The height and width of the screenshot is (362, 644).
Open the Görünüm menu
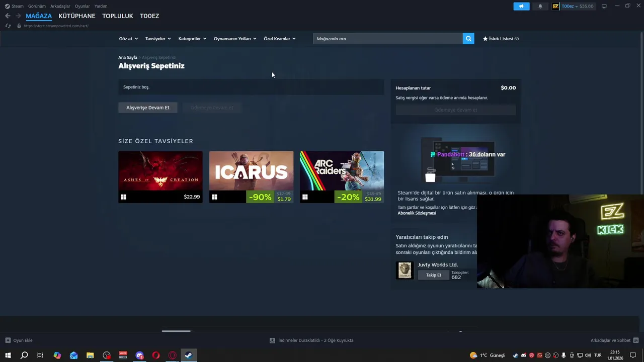pos(37,6)
